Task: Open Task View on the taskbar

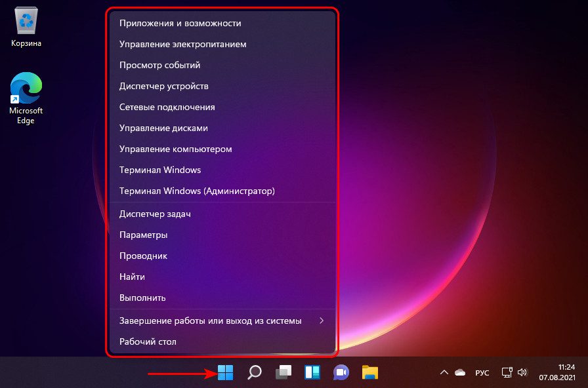Action: [x=283, y=373]
